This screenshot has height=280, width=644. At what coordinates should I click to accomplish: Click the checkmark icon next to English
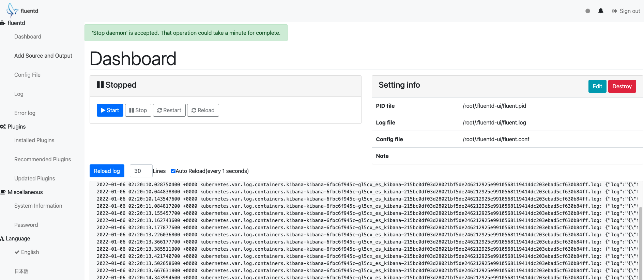[x=17, y=252]
